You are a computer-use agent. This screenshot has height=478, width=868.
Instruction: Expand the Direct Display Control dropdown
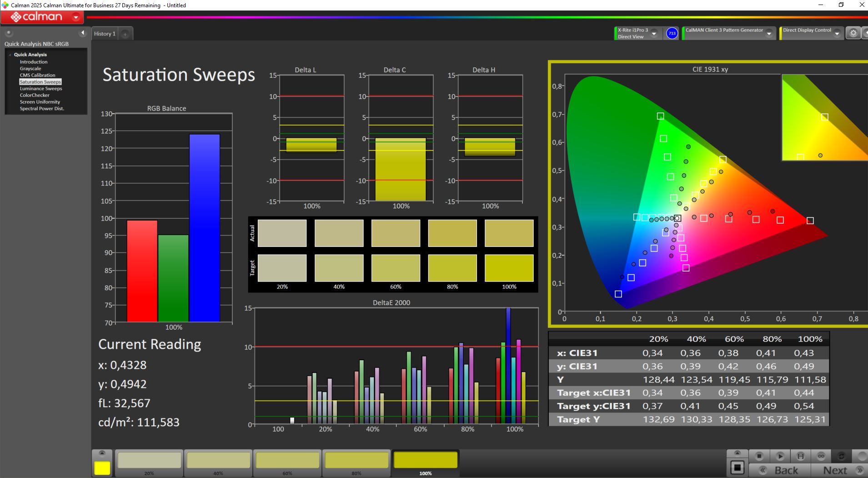click(x=837, y=33)
